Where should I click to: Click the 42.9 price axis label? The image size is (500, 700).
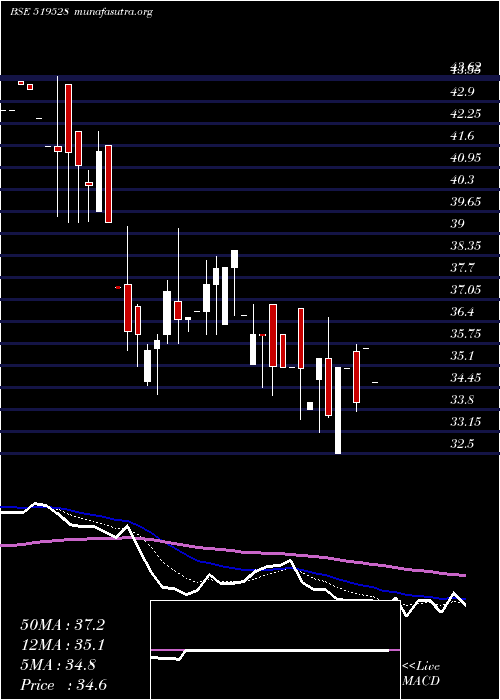coord(463,92)
